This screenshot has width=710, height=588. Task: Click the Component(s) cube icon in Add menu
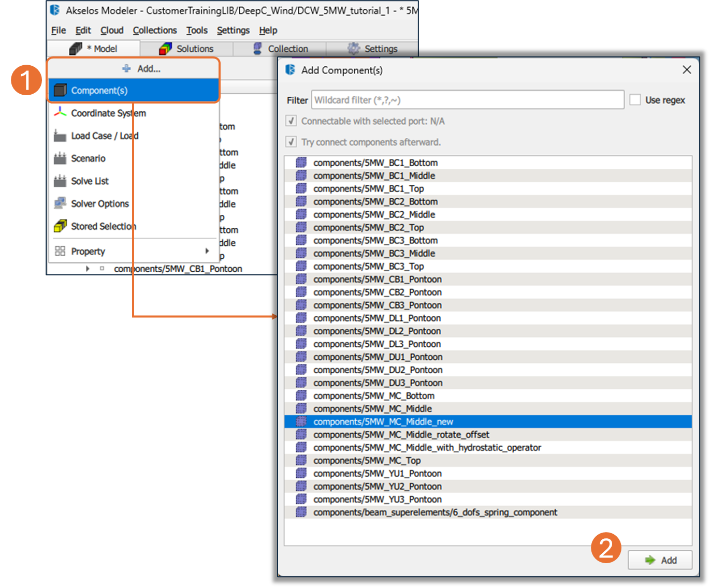point(61,91)
